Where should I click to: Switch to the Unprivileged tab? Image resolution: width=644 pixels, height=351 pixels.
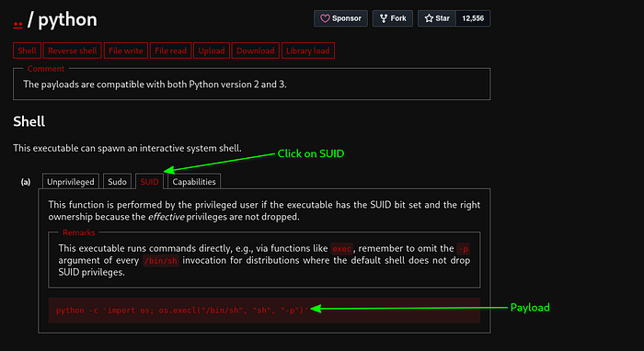coord(71,182)
